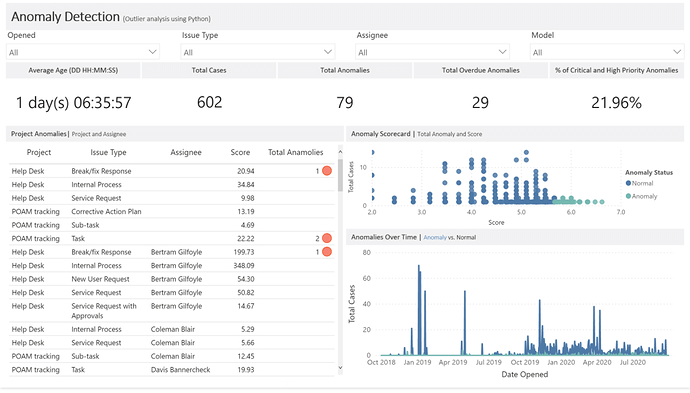Select the Normal legend marker in Anomaly Status
Image resolution: width=690 pixels, height=393 pixels.
click(x=628, y=183)
